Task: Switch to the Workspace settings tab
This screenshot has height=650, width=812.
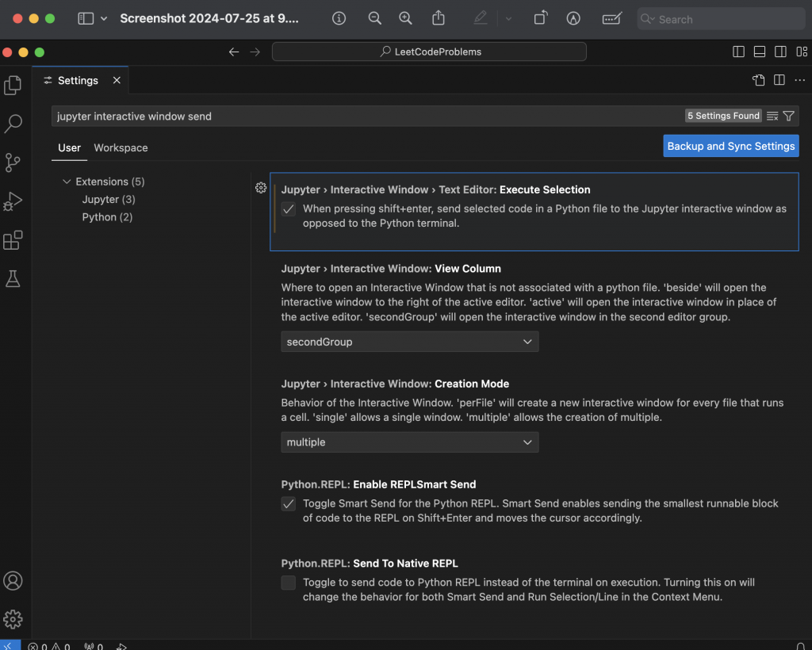Action: (x=121, y=148)
